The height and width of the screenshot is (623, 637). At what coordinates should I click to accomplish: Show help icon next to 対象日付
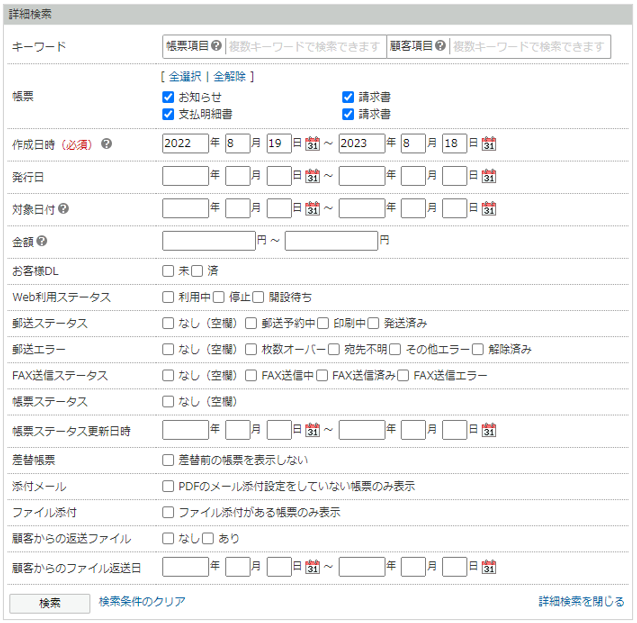tap(63, 209)
